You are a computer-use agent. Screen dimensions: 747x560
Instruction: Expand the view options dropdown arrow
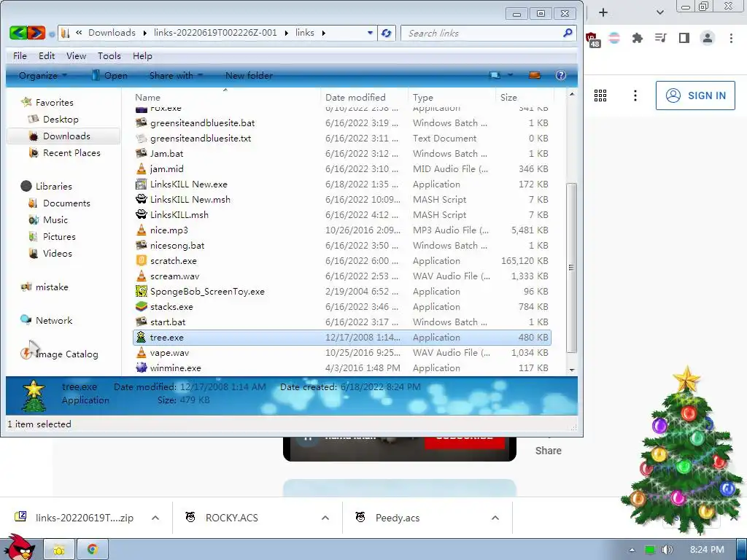click(510, 75)
